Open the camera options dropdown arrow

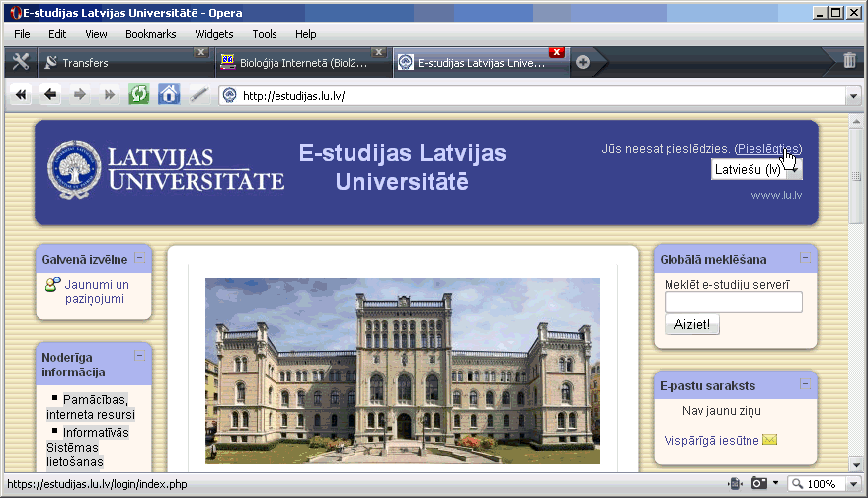[775, 483]
